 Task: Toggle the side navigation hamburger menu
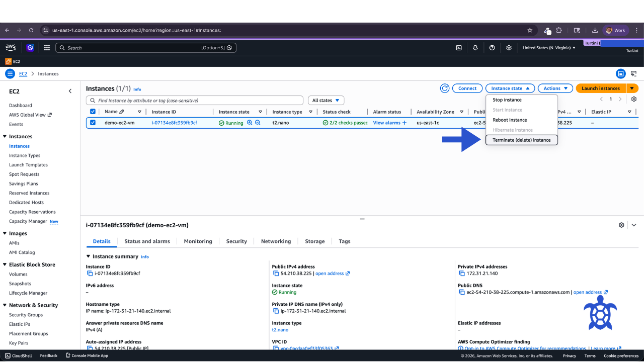click(x=10, y=74)
